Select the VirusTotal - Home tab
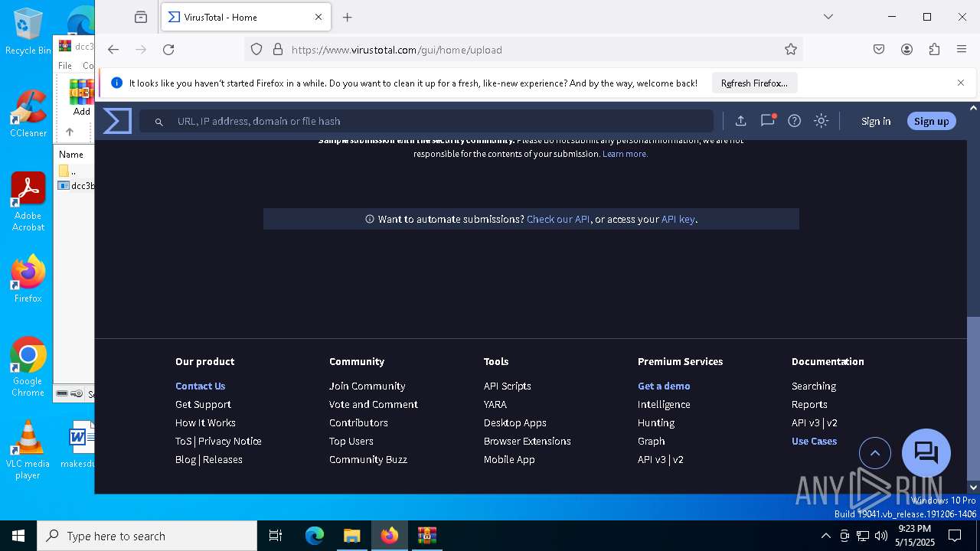This screenshot has width=980, height=551. click(x=246, y=17)
